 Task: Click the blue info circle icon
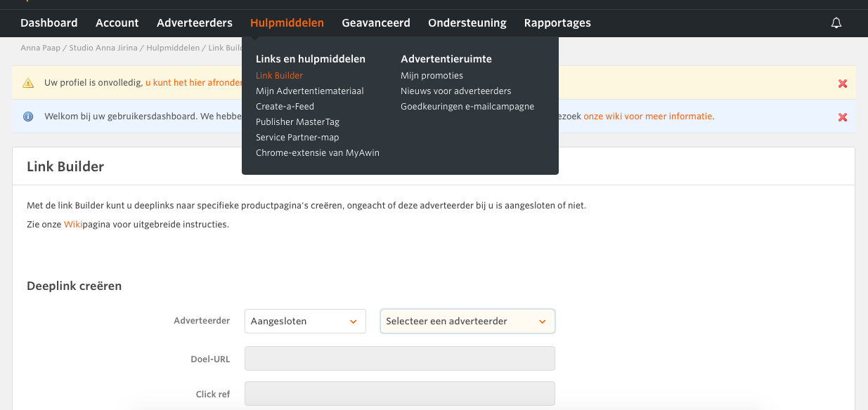(x=28, y=117)
